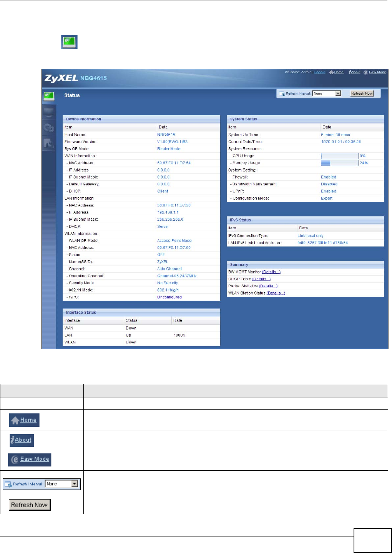392x553 pixels.
Task: Click 802.11b/g/n mode value
Action: pos(168,290)
